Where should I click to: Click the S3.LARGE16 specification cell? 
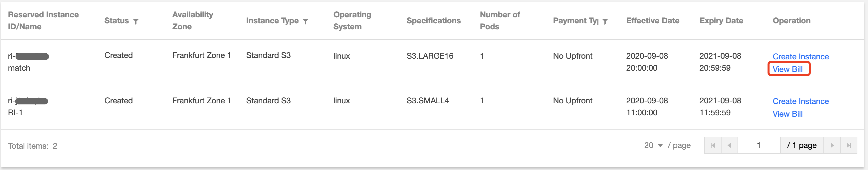(x=430, y=56)
